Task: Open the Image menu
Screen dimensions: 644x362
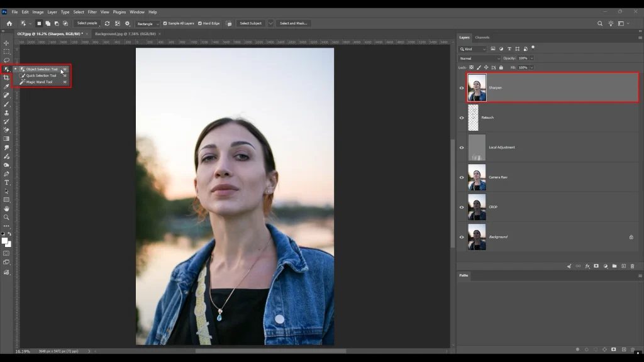Action: pyautogui.click(x=38, y=12)
